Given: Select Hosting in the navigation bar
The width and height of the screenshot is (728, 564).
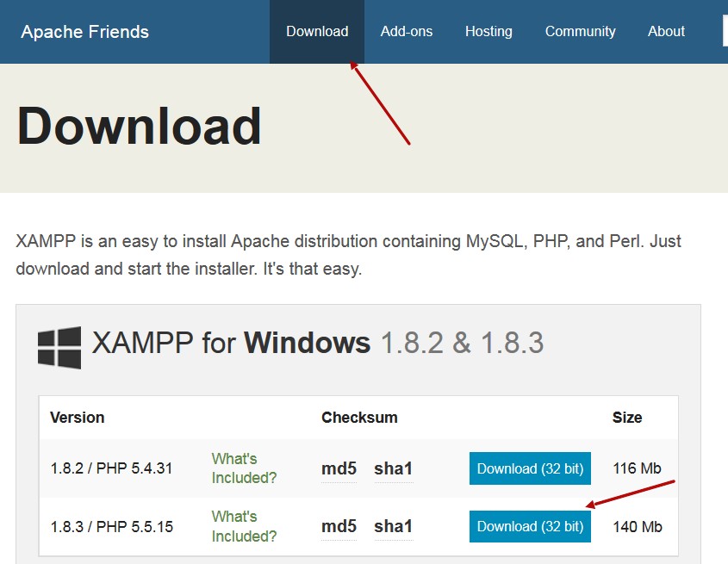Looking at the screenshot, I should click(x=488, y=32).
